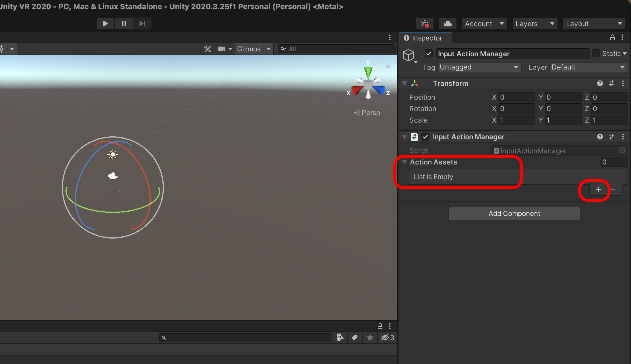Enable the Static checkbox
Image resolution: width=631 pixels, height=364 pixels.
[x=596, y=54]
